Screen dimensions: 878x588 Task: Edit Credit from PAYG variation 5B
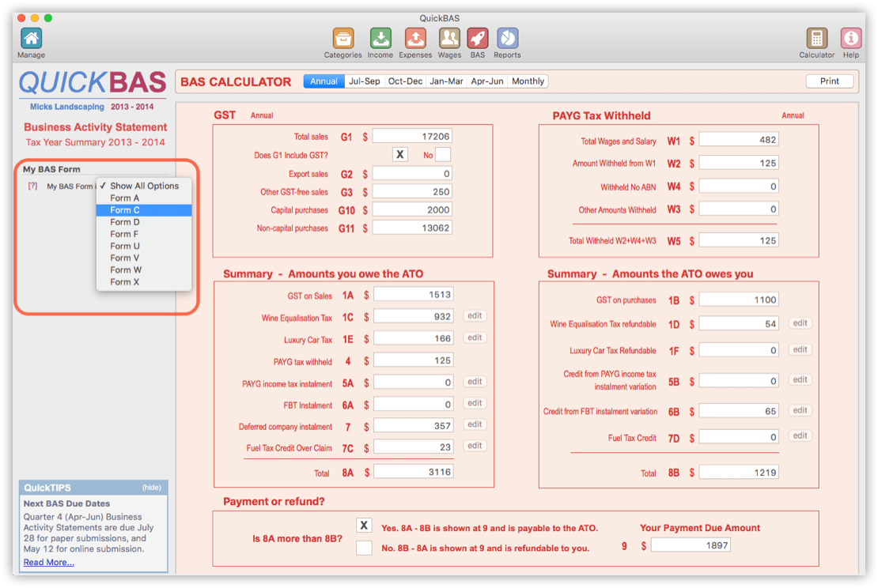point(800,379)
